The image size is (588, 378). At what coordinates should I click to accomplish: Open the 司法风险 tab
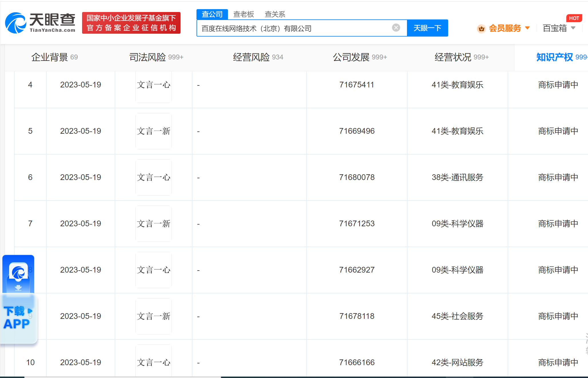point(156,57)
